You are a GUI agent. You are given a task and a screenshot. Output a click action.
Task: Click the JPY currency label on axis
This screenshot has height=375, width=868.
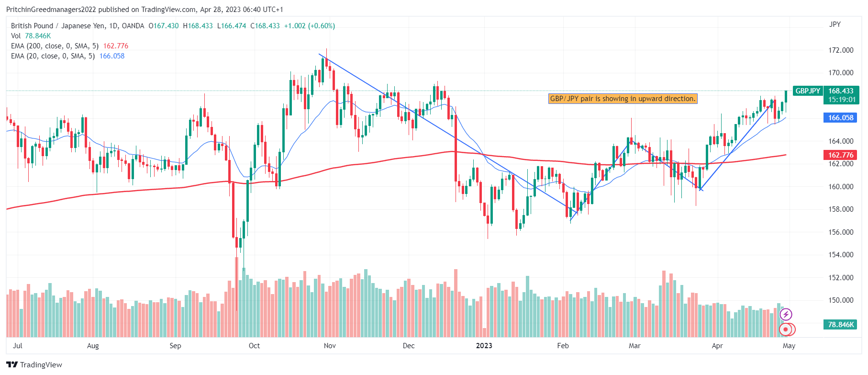click(835, 24)
